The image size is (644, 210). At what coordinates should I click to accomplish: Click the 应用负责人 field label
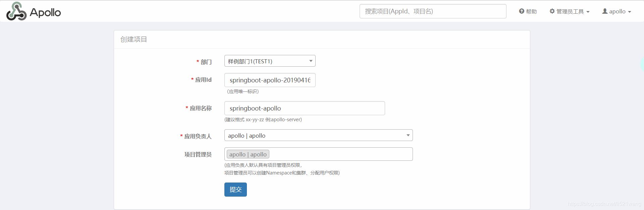[x=198, y=136]
